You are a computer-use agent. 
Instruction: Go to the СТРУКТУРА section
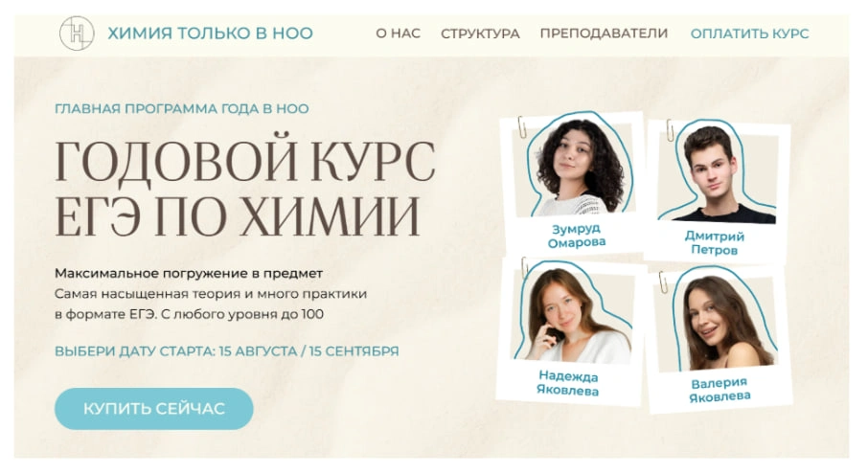coord(480,34)
